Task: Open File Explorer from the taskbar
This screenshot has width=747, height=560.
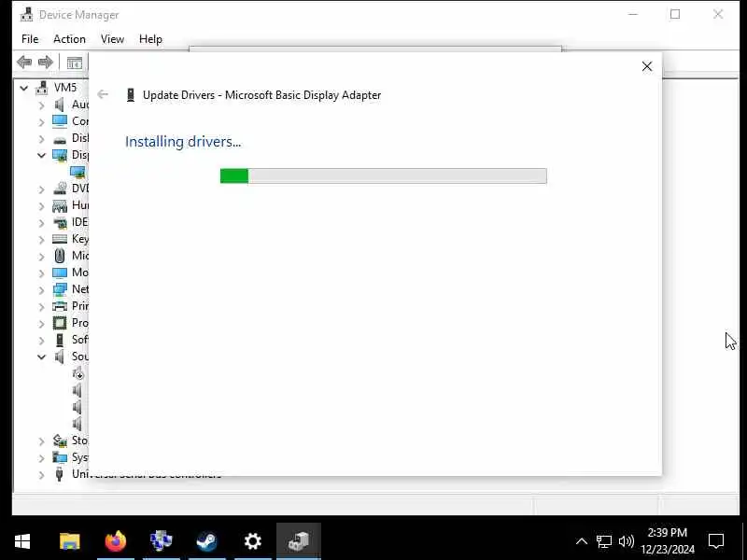Action: click(x=70, y=541)
